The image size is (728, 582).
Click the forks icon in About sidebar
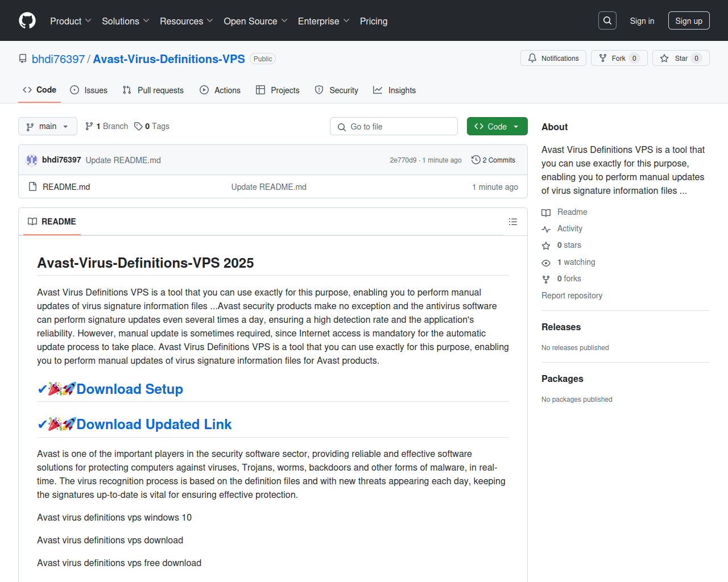tap(546, 279)
